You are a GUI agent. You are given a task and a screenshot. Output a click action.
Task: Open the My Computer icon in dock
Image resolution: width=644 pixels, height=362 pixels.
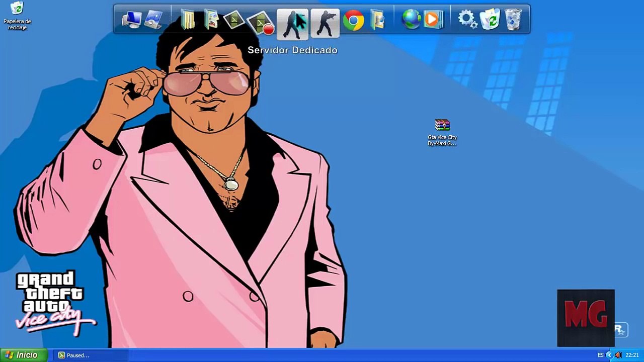click(x=131, y=20)
